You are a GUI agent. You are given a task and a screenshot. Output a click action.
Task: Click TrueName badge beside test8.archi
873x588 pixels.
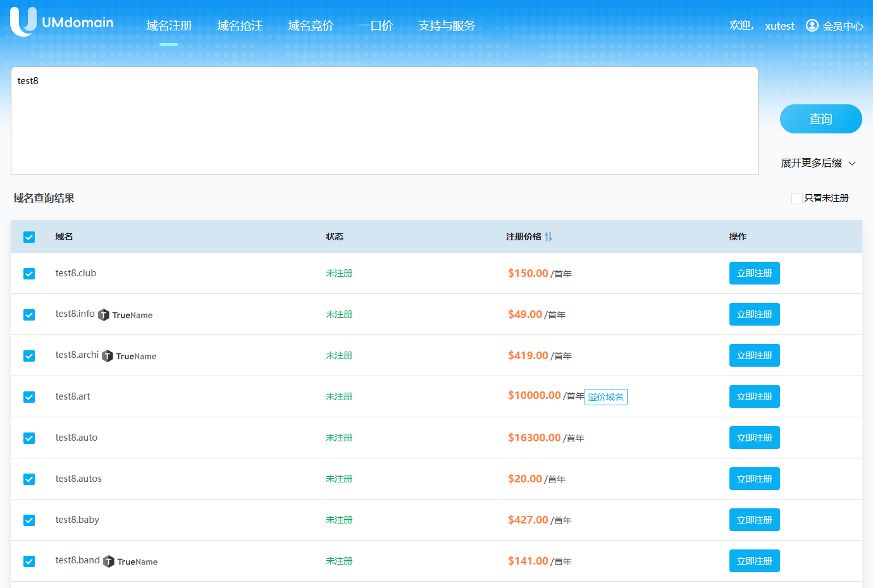click(129, 356)
